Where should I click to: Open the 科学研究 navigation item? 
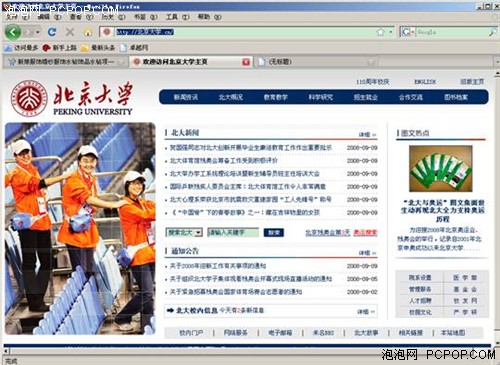click(321, 97)
